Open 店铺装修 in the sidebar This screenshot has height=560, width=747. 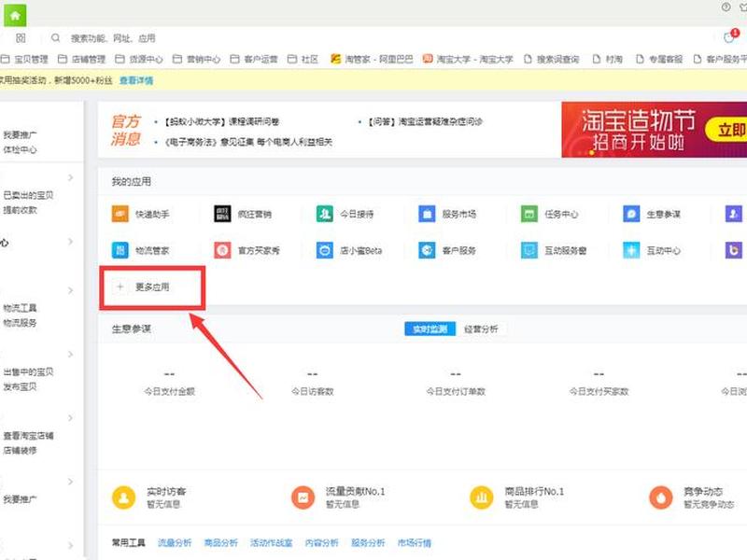tap(20, 451)
